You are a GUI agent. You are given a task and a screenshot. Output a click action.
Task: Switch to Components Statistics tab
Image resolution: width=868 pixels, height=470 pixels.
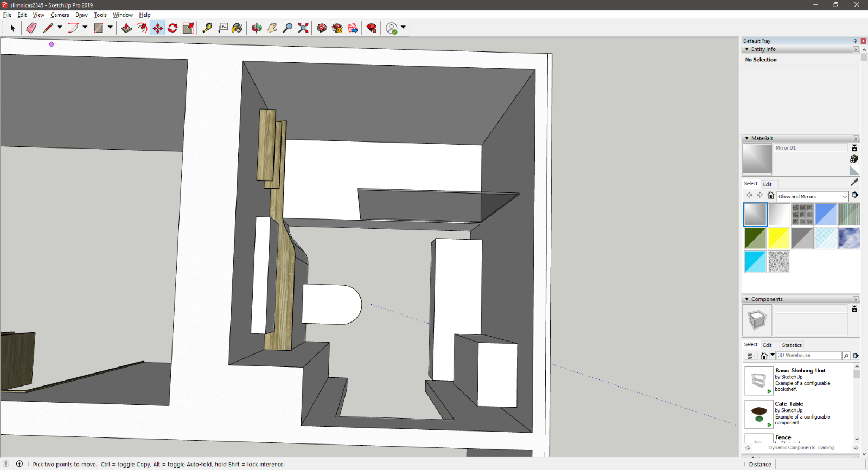click(x=792, y=345)
